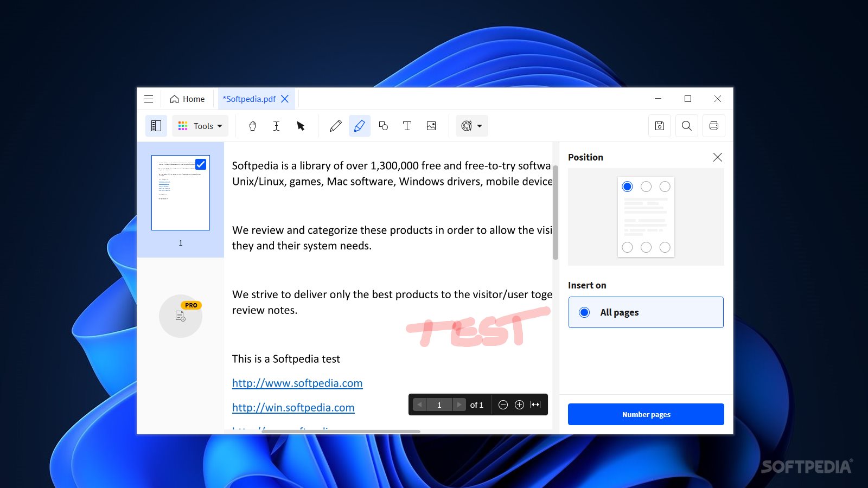868x488 pixels.
Task: Click the print icon
Action: pyautogui.click(x=714, y=126)
